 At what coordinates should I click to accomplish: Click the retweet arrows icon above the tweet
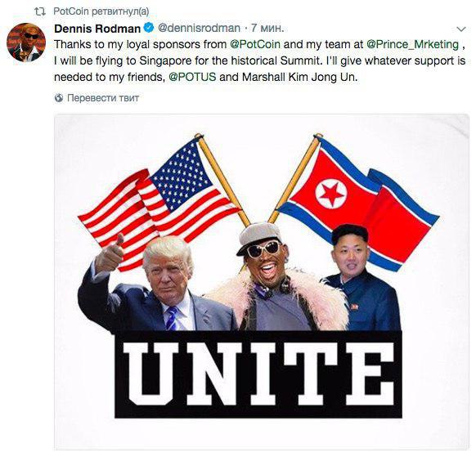click(x=40, y=11)
